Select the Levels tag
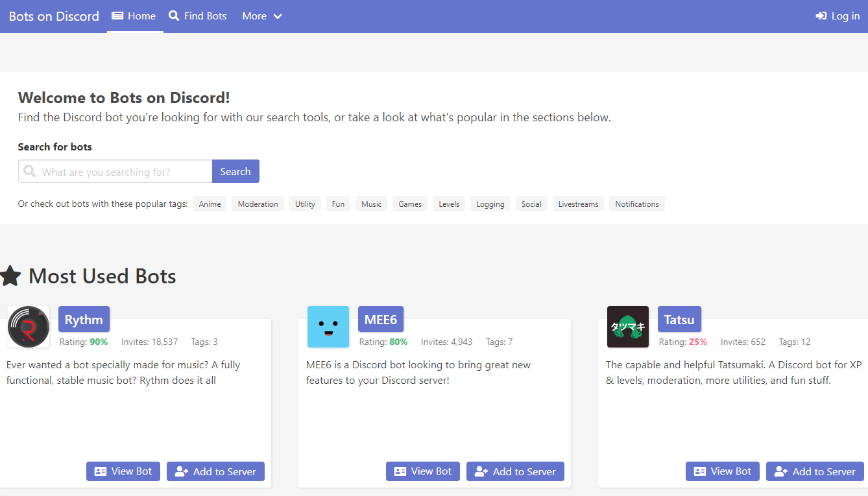Image resolution: width=868 pixels, height=496 pixels. (449, 204)
